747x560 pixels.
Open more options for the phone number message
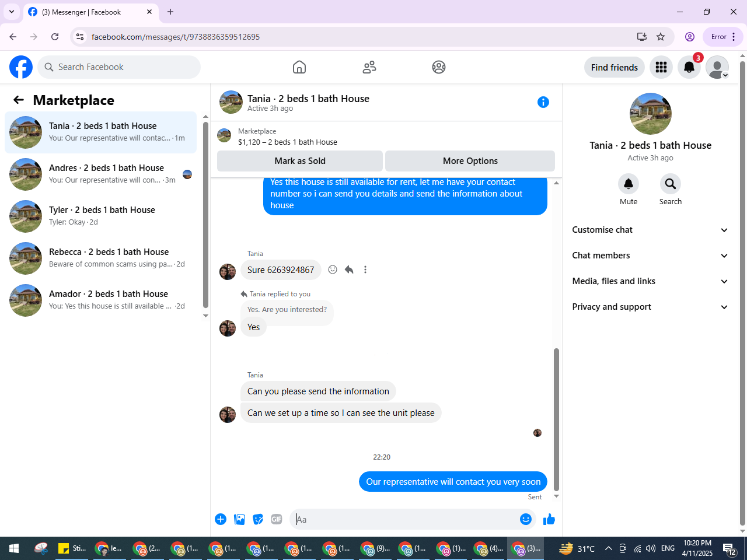[365, 269]
